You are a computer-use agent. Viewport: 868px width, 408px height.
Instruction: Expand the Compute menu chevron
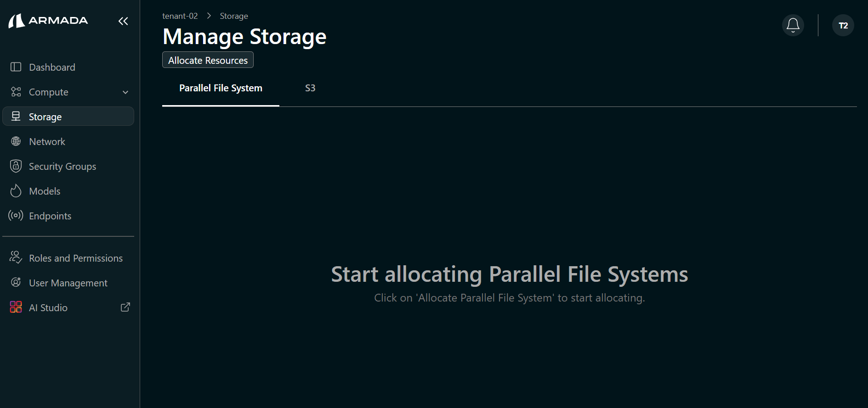pos(125,92)
